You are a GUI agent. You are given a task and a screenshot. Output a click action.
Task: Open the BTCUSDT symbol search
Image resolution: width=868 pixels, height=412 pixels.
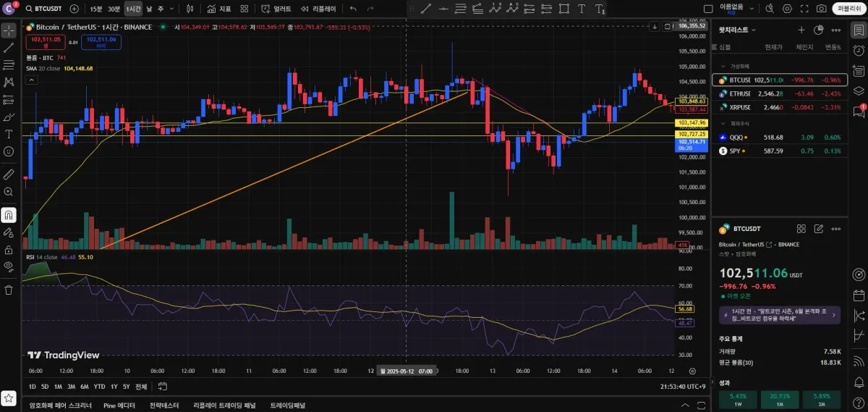coord(43,9)
